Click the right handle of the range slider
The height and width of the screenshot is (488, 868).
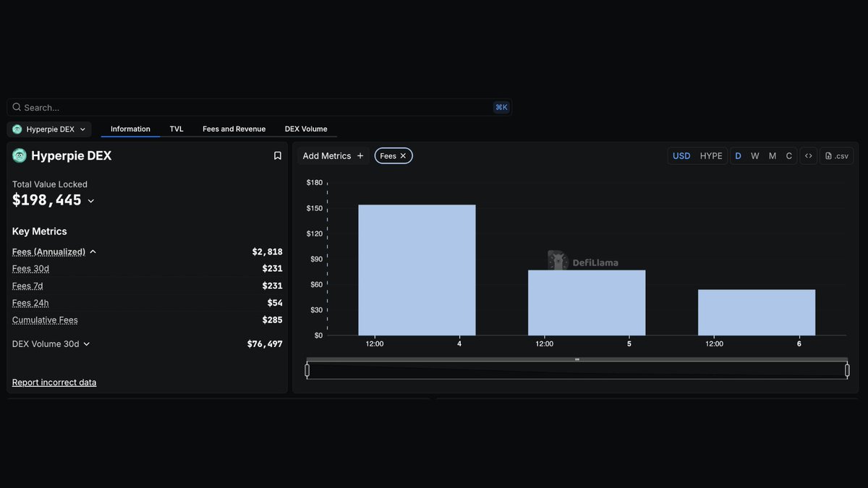847,370
